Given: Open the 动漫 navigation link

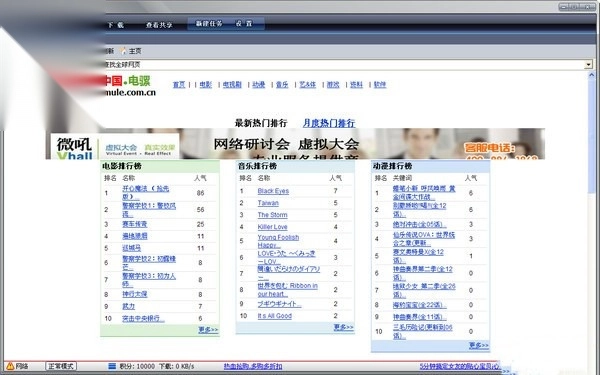Looking at the screenshot, I should [x=259, y=85].
